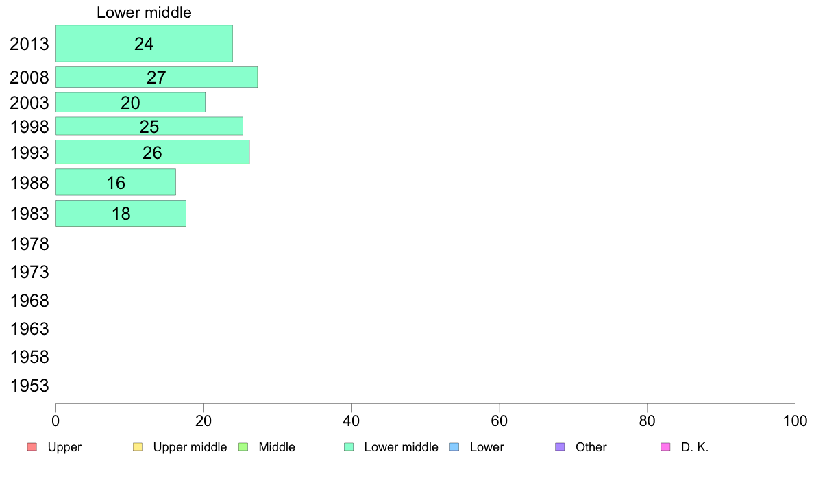Viewport: 814px width, 504px height.
Task: Select the 1988 bar labeled 16
Action: pyautogui.click(x=116, y=182)
